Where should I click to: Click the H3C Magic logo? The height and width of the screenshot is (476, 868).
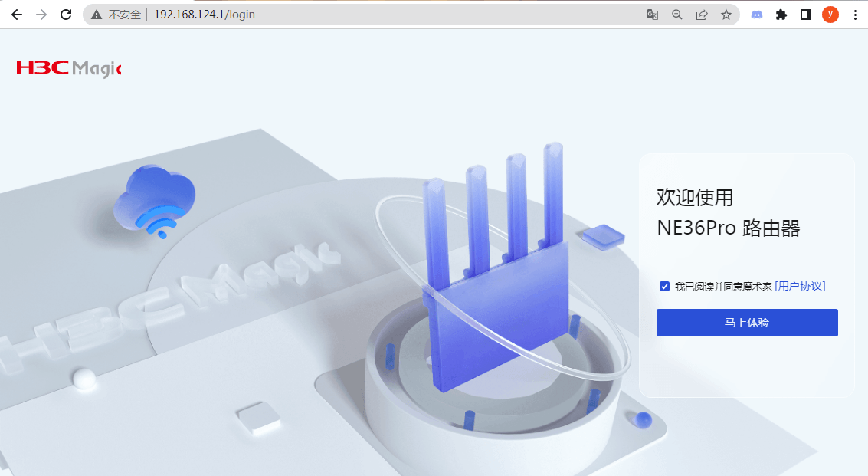pyautogui.click(x=69, y=68)
